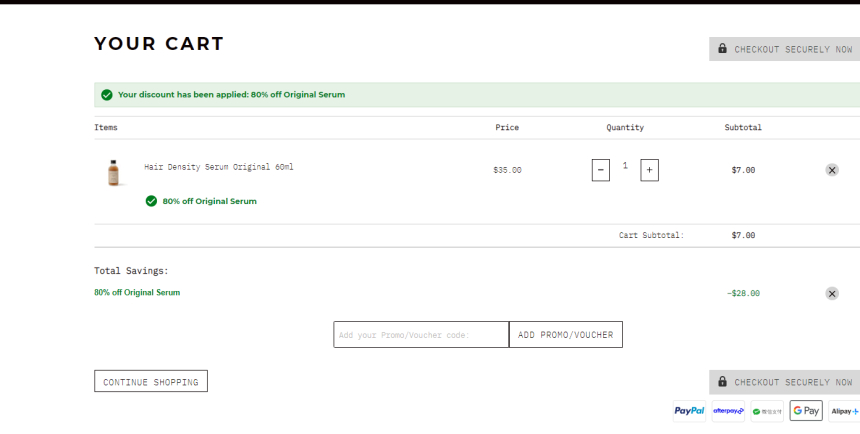
Task: Click the PayPal payment icon
Action: tap(689, 411)
